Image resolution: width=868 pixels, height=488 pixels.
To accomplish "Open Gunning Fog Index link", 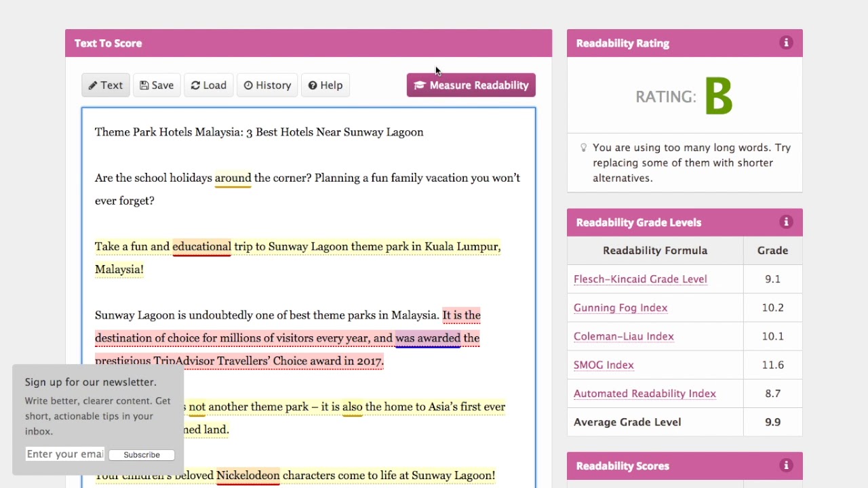I will click(620, 308).
